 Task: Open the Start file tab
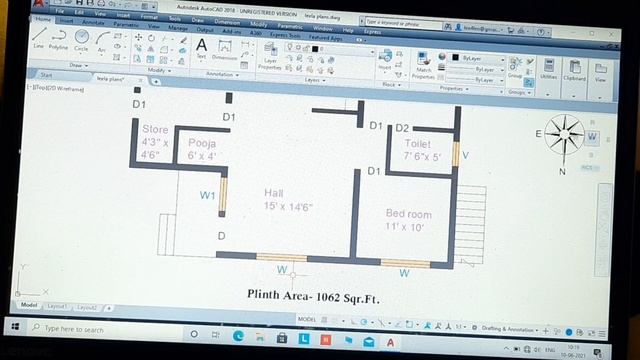click(x=46, y=75)
